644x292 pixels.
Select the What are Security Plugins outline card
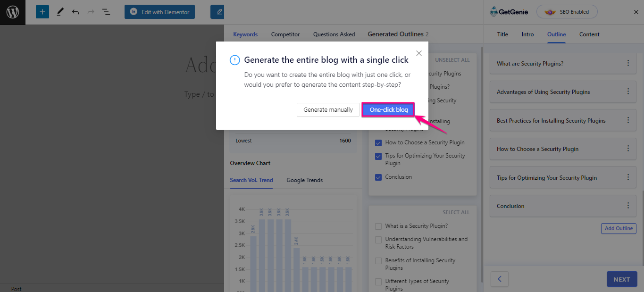(563, 63)
